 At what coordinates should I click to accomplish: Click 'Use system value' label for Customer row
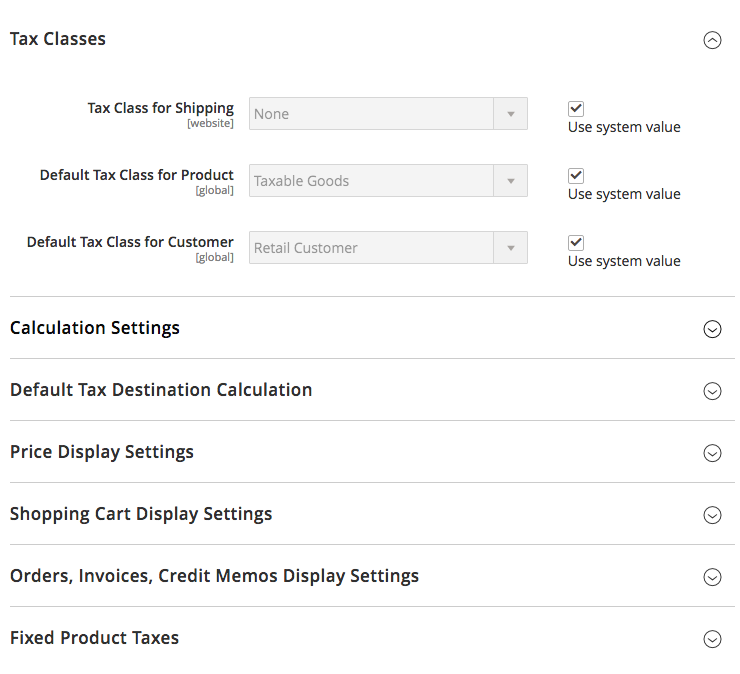tap(624, 261)
